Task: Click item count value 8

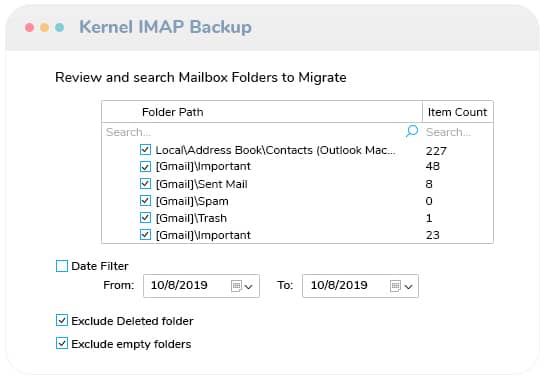Action: pyautogui.click(x=429, y=184)
